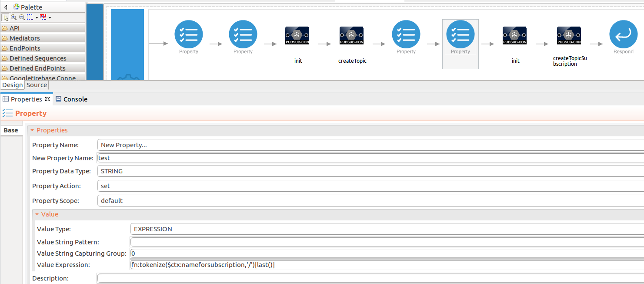Click the 'createTopicSubscription' label text
This screenshot has height=284, width=644.
click(x=570, y=61)
